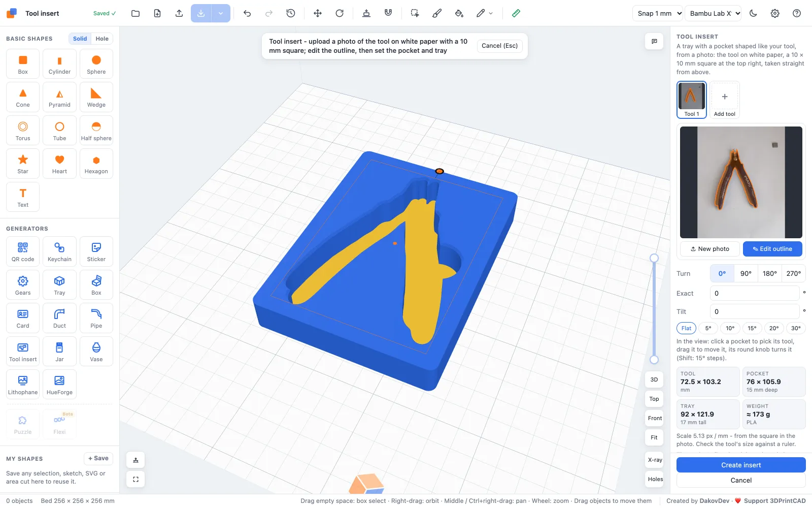This screenshot has height=508, width=812.
Task: Select the 10° tilt preset
Action: [x=730, y=328]
